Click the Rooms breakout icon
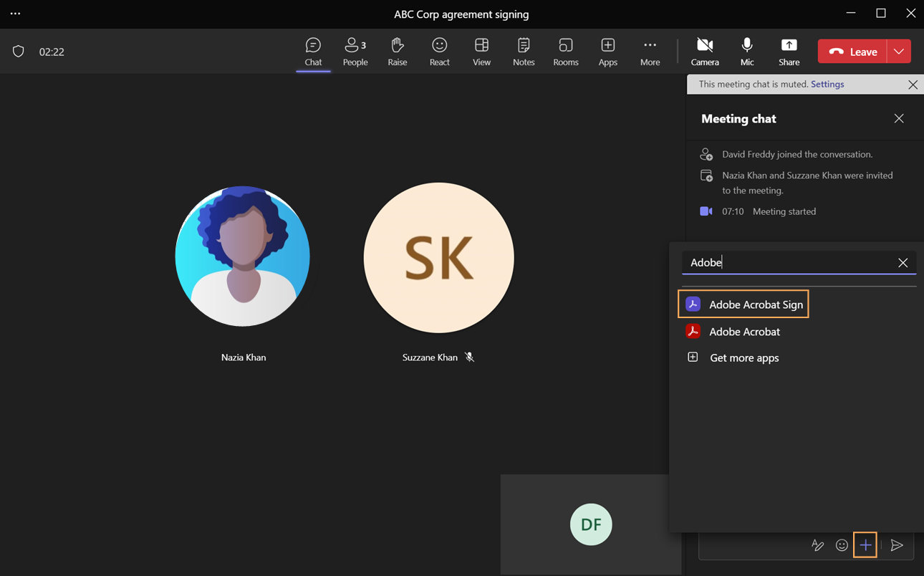 point(565,51)
